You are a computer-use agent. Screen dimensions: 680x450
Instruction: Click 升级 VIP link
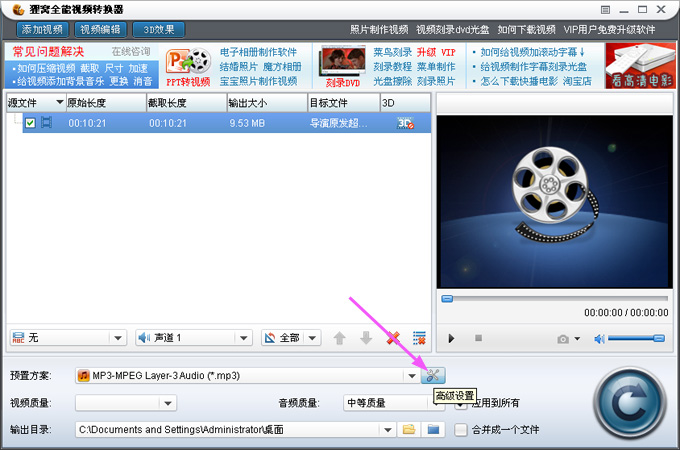point(436,52)
